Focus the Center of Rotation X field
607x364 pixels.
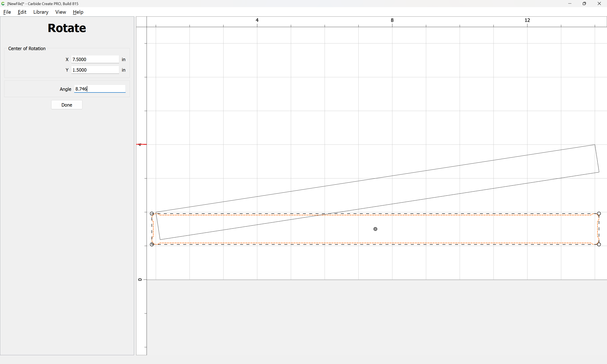(x=95, y=59)
